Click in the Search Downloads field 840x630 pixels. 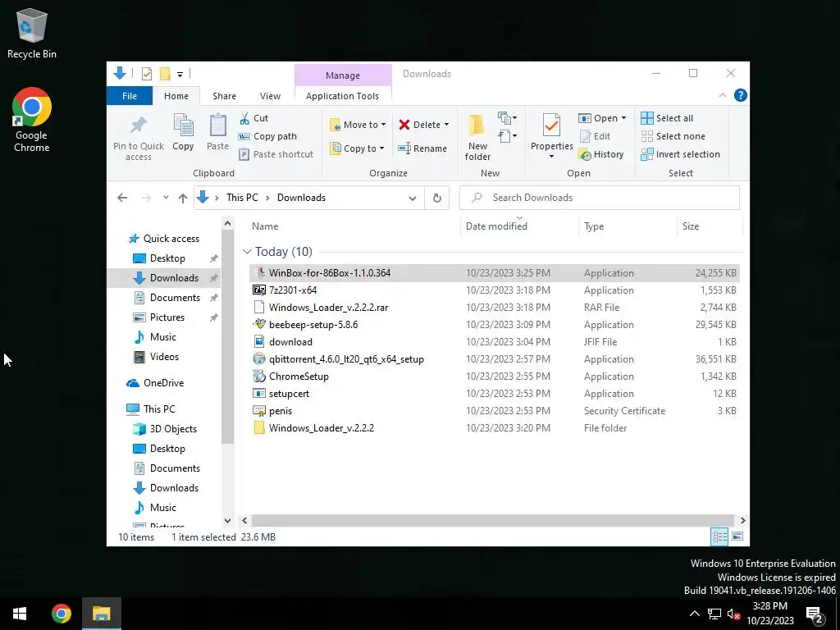pos(600,198)
